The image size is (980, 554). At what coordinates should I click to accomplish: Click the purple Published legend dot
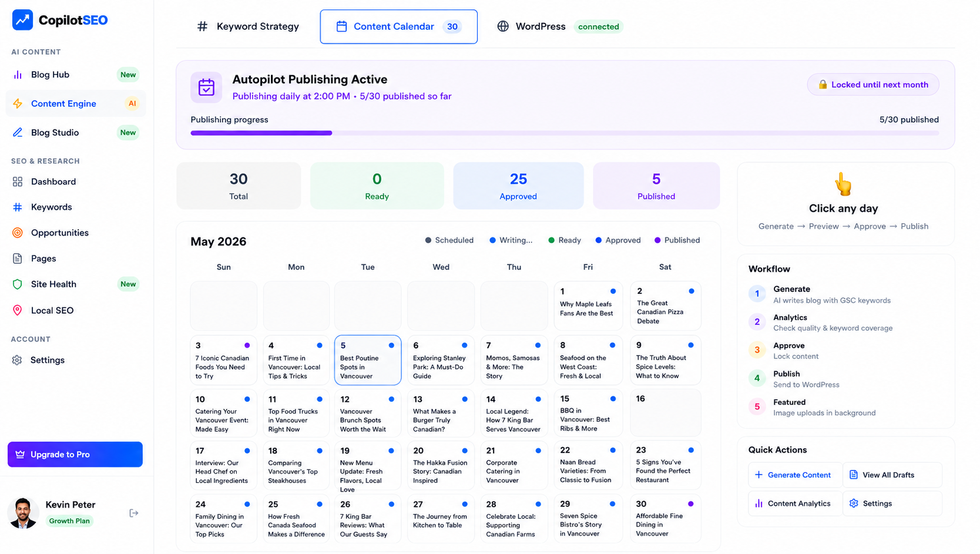click(657, 240)
